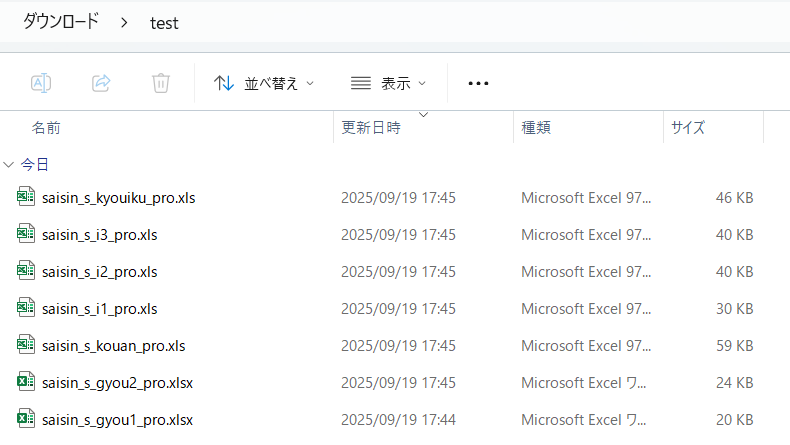The height and width of the screenshot is (445, 790).
Task: Open the 並べ替え sort dropdown
Action: [264, 83]
